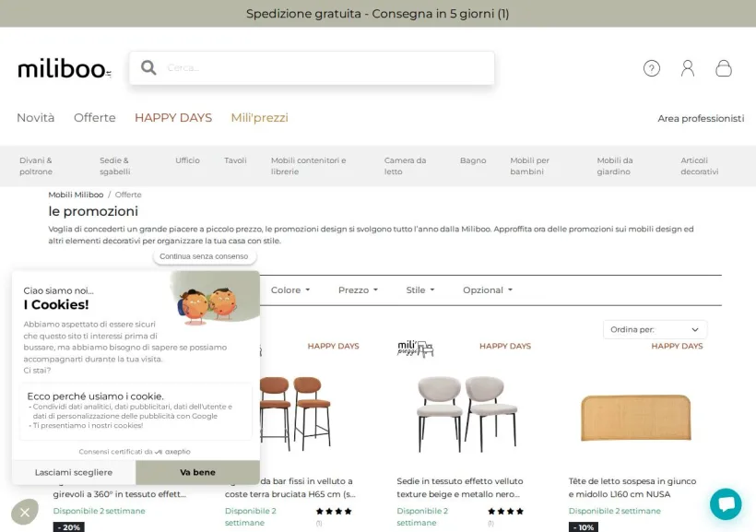Close the cookie widget with the X
The width and height of the screenshot is (756, 532).
25,512
